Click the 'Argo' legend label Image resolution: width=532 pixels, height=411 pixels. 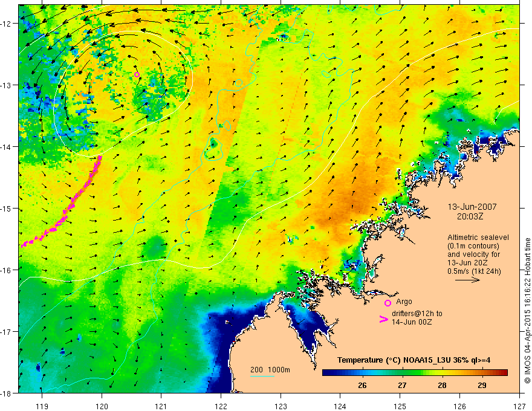[x=404, y=302]
